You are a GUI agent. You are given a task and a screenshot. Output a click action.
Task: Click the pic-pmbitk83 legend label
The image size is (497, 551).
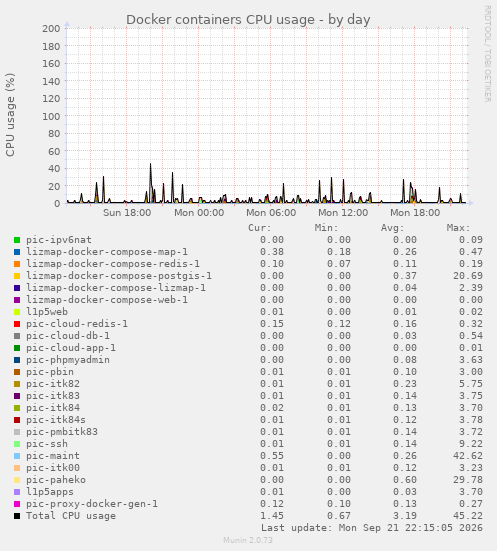tap(62, 432)
